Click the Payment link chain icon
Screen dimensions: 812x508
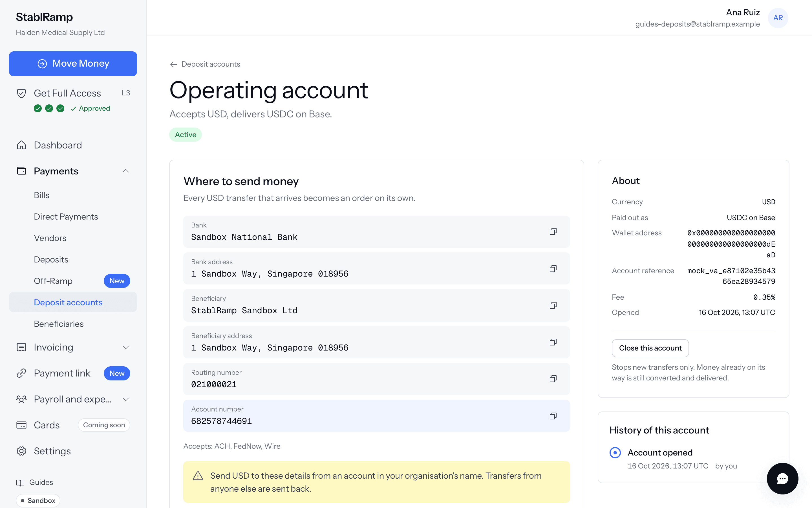(x=21, y=373)
